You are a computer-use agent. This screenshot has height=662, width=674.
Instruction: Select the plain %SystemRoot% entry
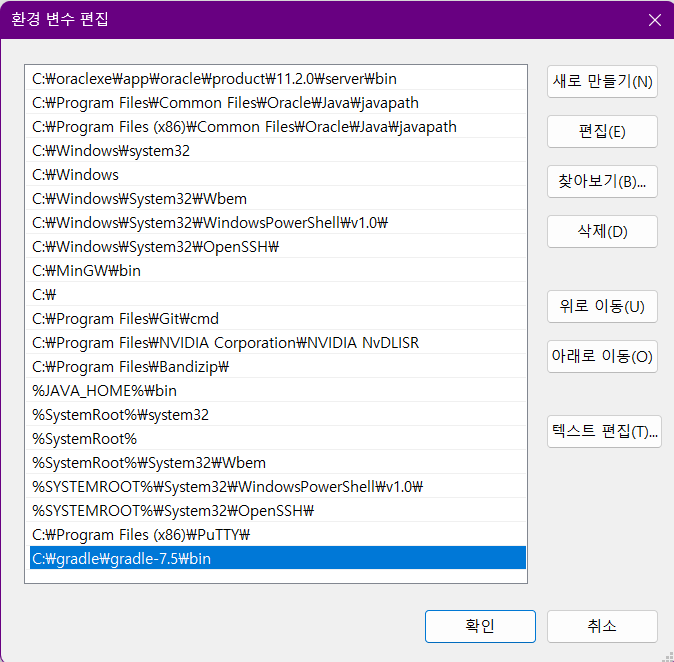click(x=278, y=439)
